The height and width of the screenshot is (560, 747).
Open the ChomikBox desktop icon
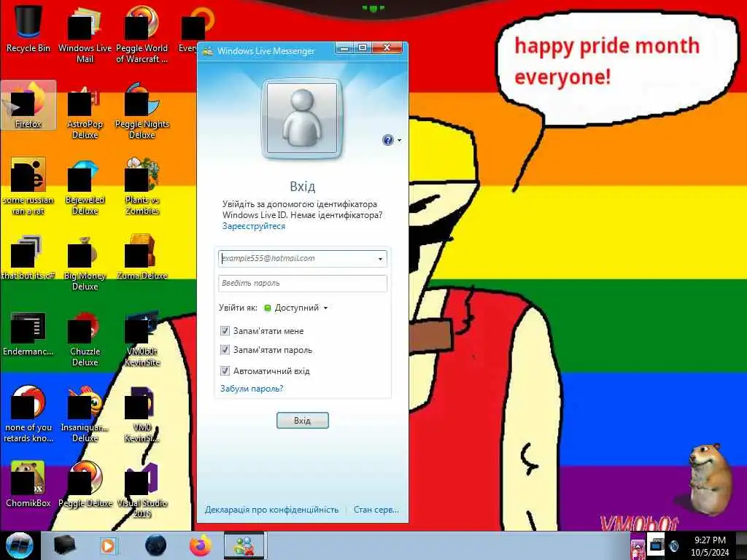28,485
